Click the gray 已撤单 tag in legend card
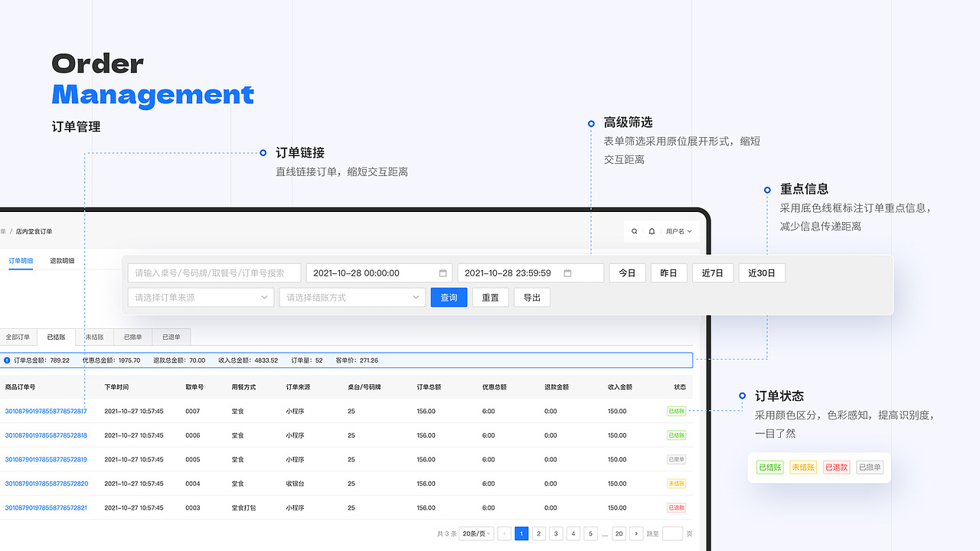 870,467
